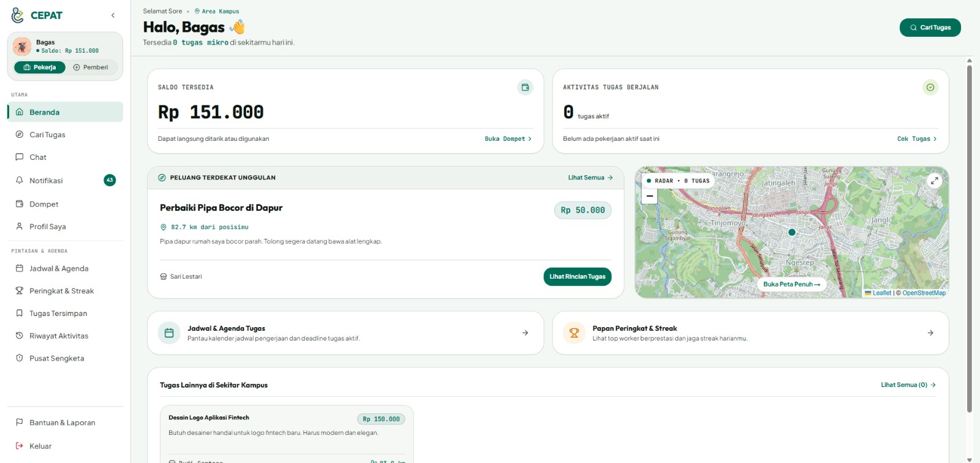
Task: Click Lihat Semua in Peluang Terdekat
Action: (590, 178)
